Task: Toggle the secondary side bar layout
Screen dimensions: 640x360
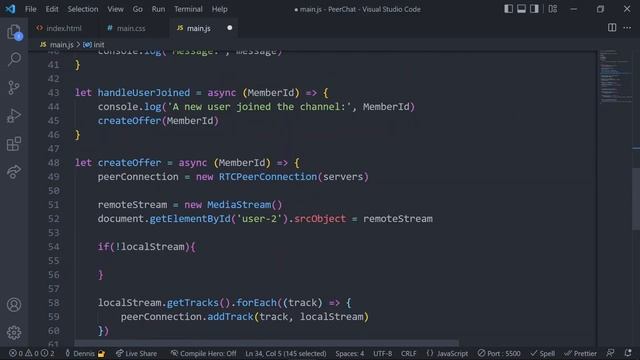Action: pos(534,9)
